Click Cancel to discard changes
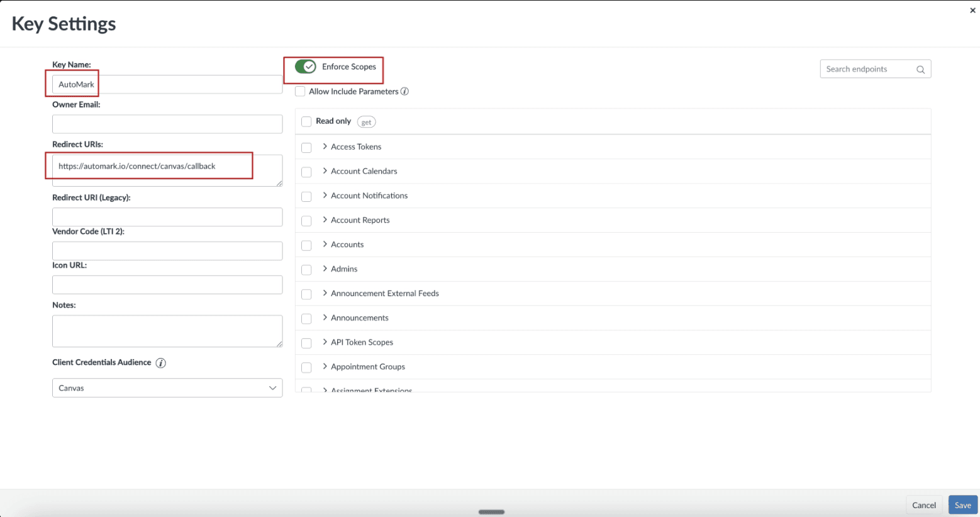The image size is (980, 517). (923, 504)
